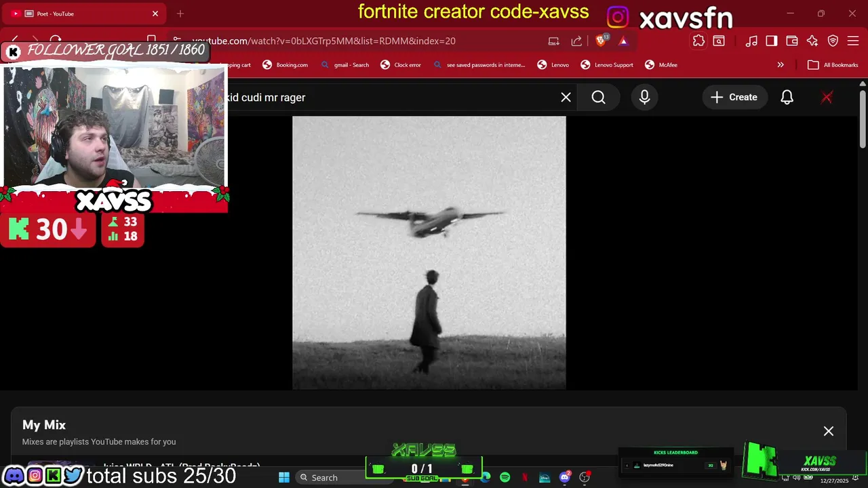Image resolution: width=868 pixels, height=488 pixels.
Task: Open the gmail - Search bookmark
Action: 345,65
